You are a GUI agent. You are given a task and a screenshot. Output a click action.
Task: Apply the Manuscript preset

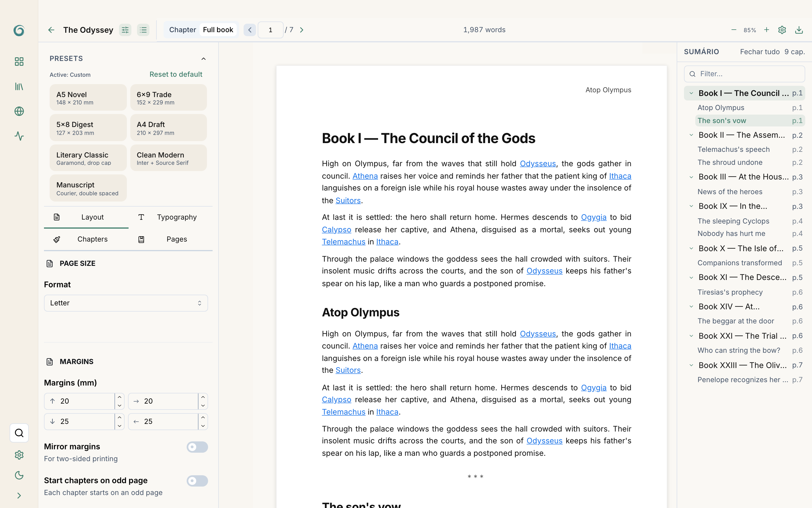point(88,188)
